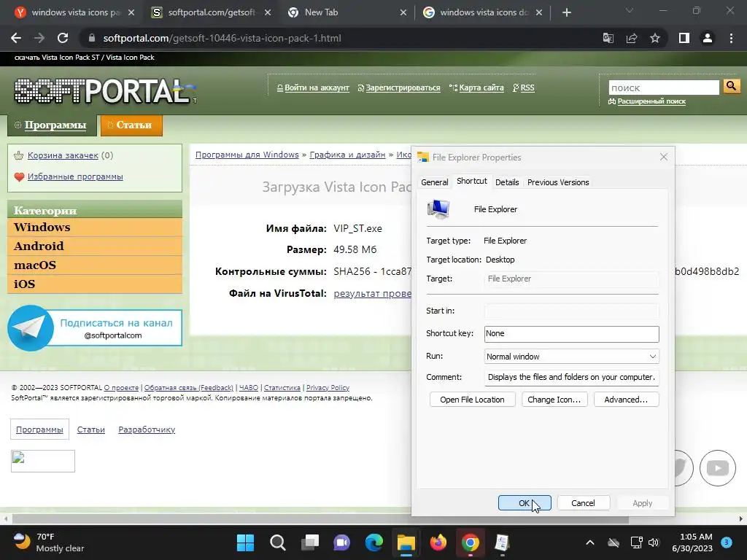Open Task View on taskbar
This screenshot has width=747, height=560.
[x=309, y=542]
